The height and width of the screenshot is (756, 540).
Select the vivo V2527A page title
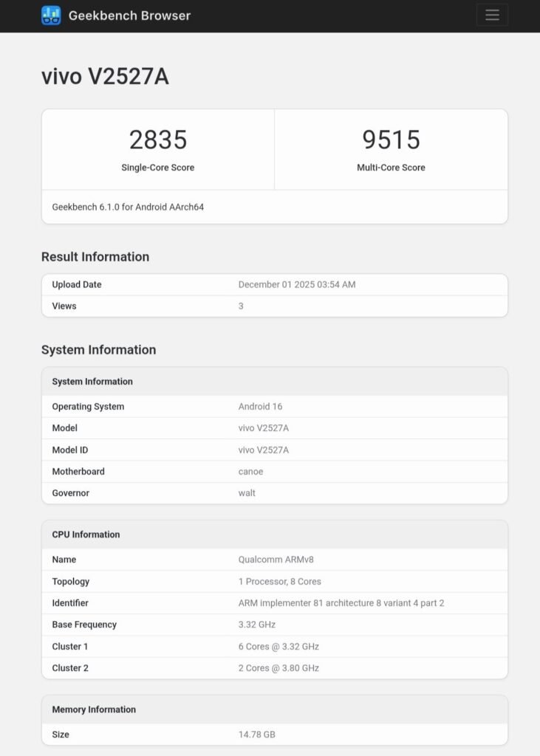point(105,77)
